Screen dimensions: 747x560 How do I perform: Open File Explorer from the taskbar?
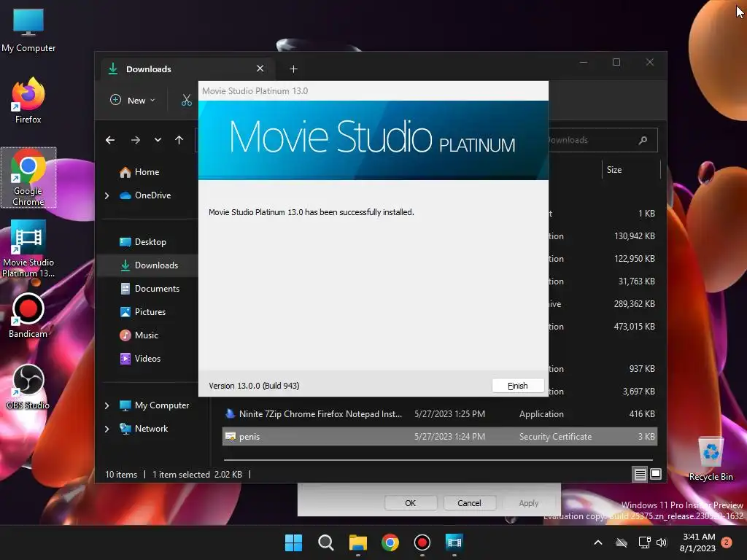[x=357, y=542]
